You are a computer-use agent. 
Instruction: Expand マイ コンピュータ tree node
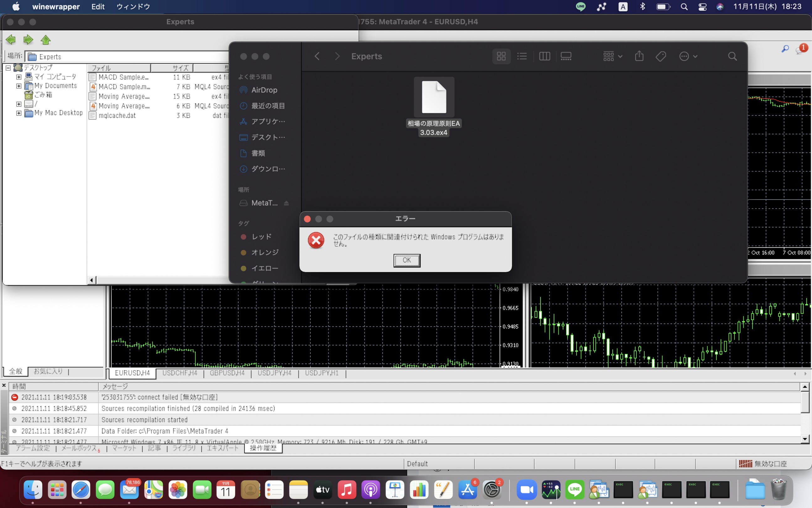pyautogui.click(x=19, y=77)
